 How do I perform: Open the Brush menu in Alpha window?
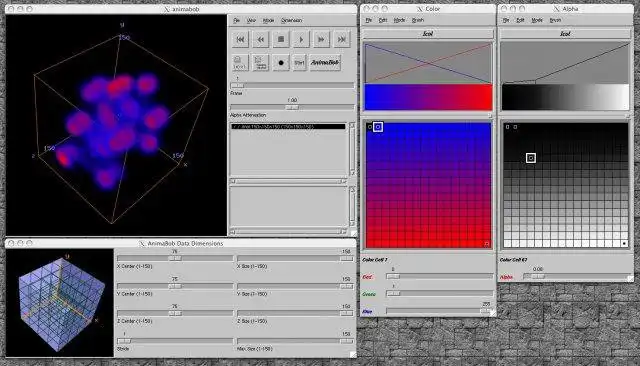click(555, 20)
